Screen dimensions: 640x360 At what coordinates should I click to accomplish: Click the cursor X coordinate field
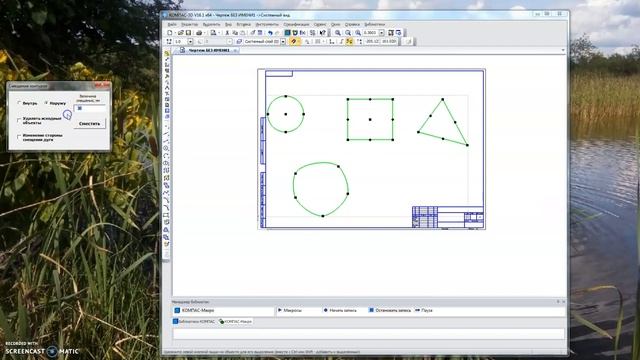tap(372, 42)
